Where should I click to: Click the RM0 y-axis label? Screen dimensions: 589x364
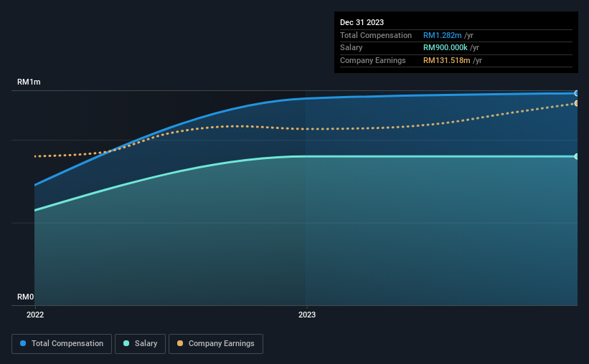coord(26,297)
